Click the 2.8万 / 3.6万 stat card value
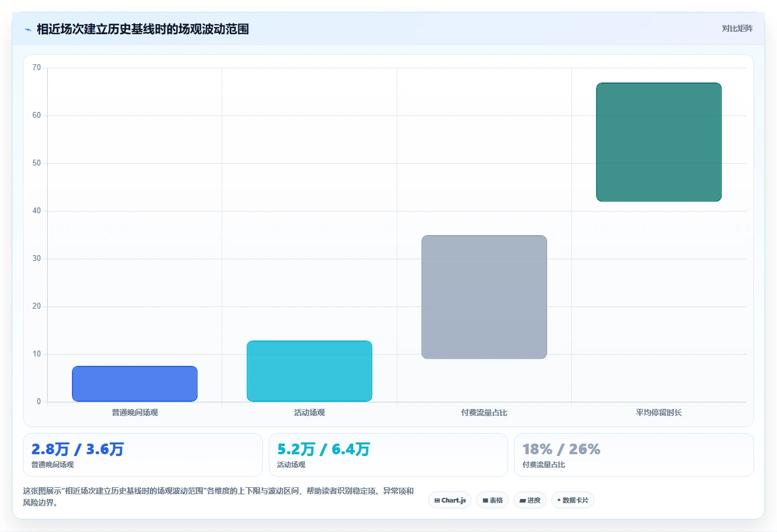The width and height of the screenshot is (777, 532). [x=77, y=449]
